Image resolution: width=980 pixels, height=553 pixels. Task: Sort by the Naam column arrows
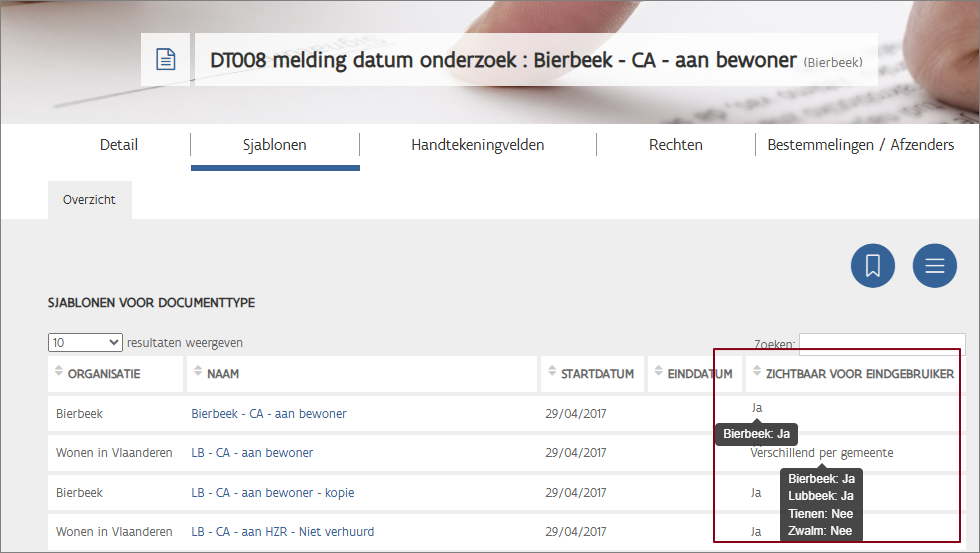pyautogui.click(x=198, y=373)
